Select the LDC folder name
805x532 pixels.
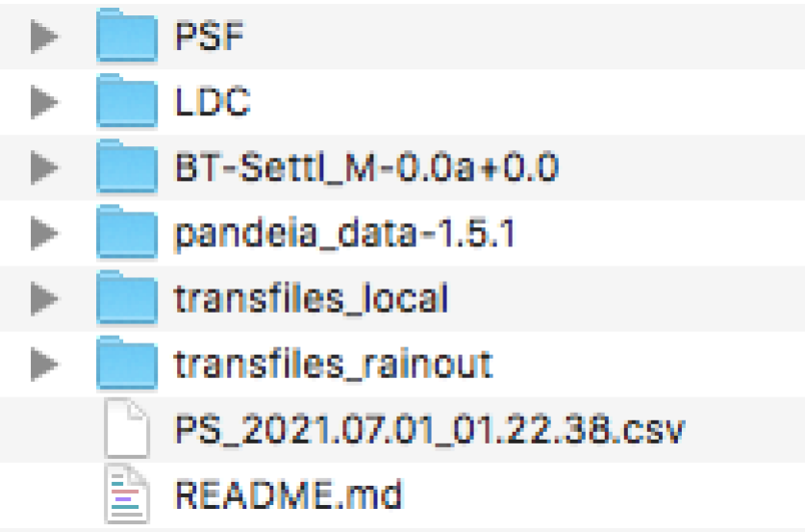[x=213, y=101]
